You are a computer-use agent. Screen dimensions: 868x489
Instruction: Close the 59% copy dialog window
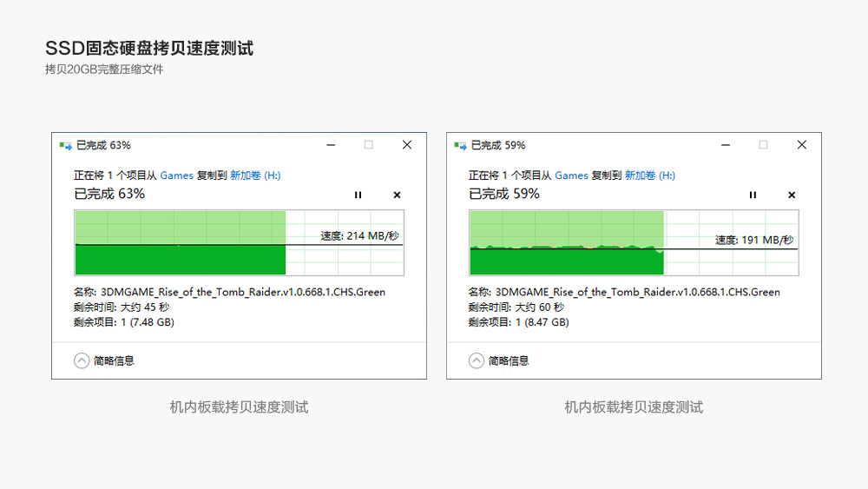pos(802,145)
